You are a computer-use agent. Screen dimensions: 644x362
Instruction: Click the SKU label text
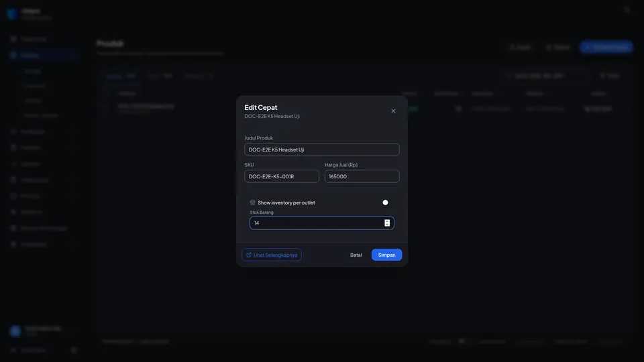249,165
